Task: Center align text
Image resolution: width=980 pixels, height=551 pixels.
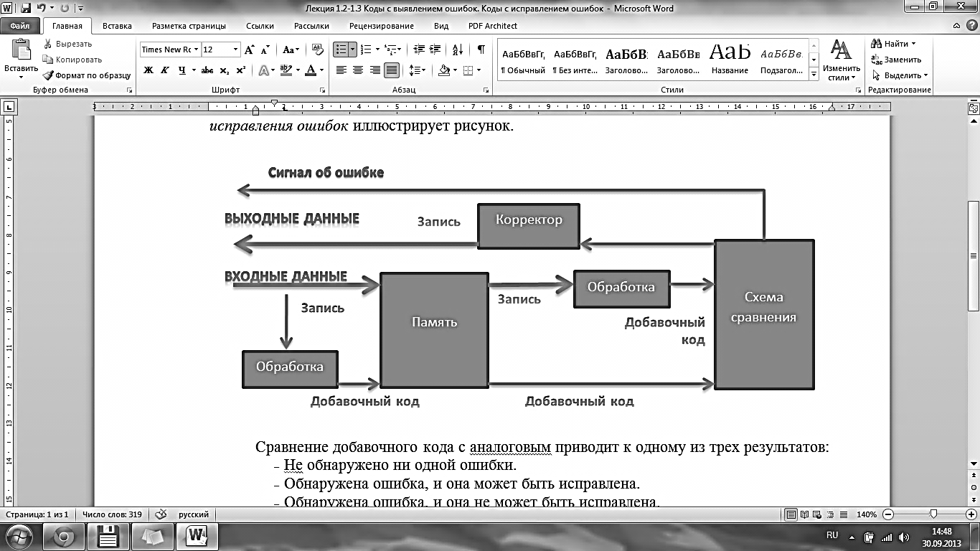Action: coord(358,70)
